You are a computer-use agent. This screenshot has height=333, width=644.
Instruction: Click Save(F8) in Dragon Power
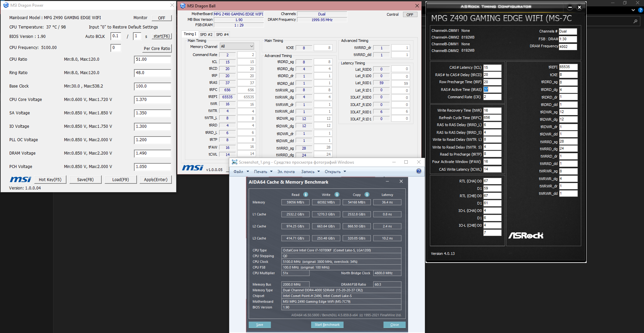click(85, 180)
